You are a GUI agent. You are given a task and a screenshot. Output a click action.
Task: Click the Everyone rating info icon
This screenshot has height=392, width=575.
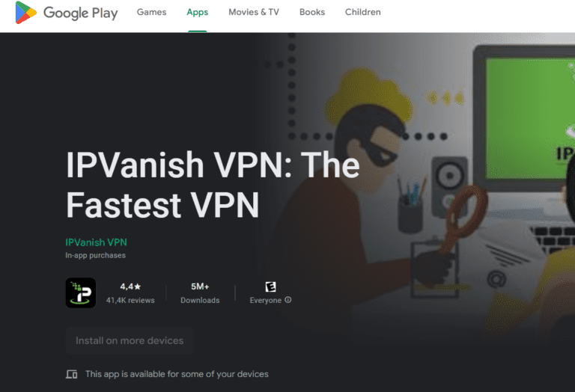tap(288, 300)
